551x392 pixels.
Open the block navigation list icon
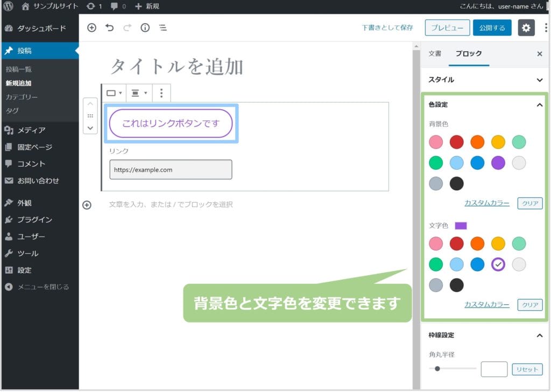click(x=163, y=28)
